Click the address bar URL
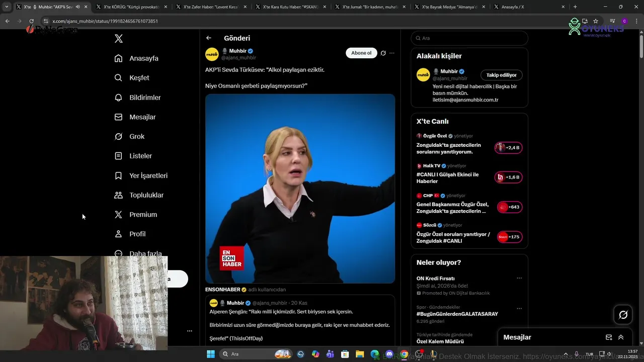The width and height of the screenshot is (644, 362). [105, 21]
